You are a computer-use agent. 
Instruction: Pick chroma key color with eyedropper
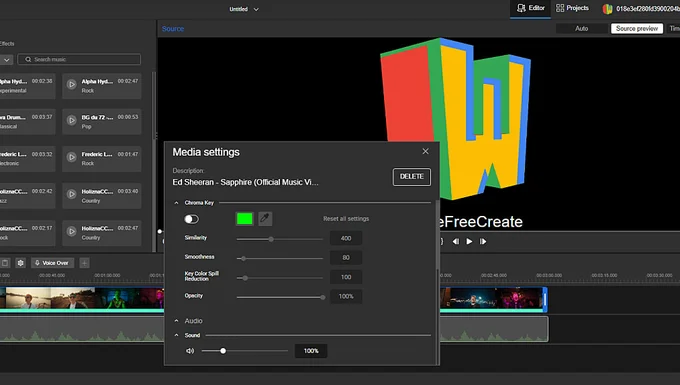click(x=265, y=219)
